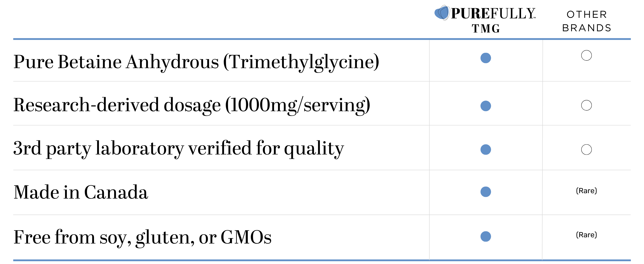Select the empty Other Brands circle for 3rd party laboratory
Screen dimensions: 644x264
point(586,149)
